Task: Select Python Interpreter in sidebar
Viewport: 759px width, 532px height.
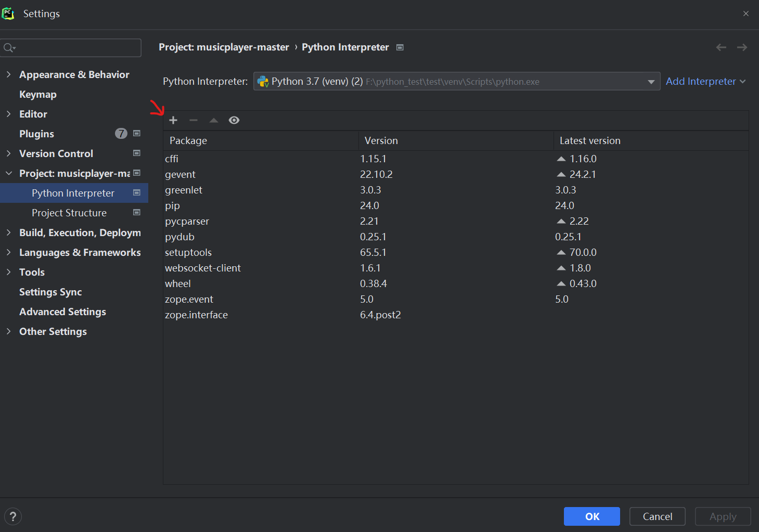Action: (74, 193)
